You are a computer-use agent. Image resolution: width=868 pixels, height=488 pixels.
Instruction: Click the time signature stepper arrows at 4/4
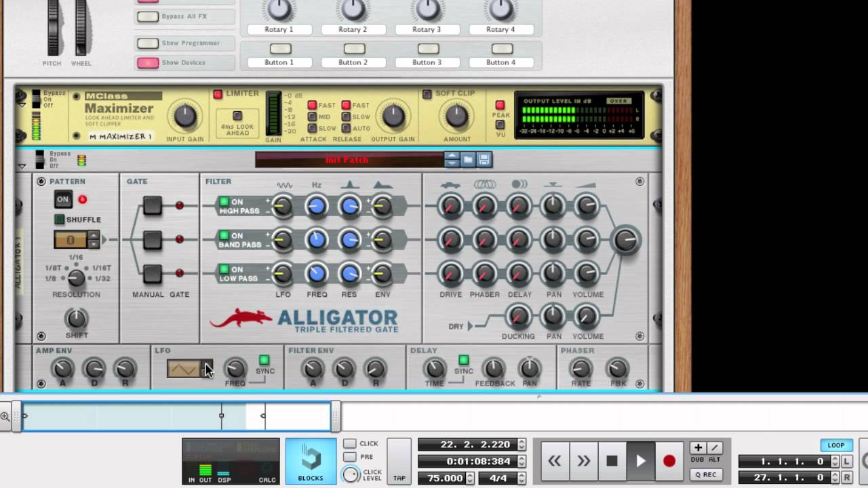[521, 478]
